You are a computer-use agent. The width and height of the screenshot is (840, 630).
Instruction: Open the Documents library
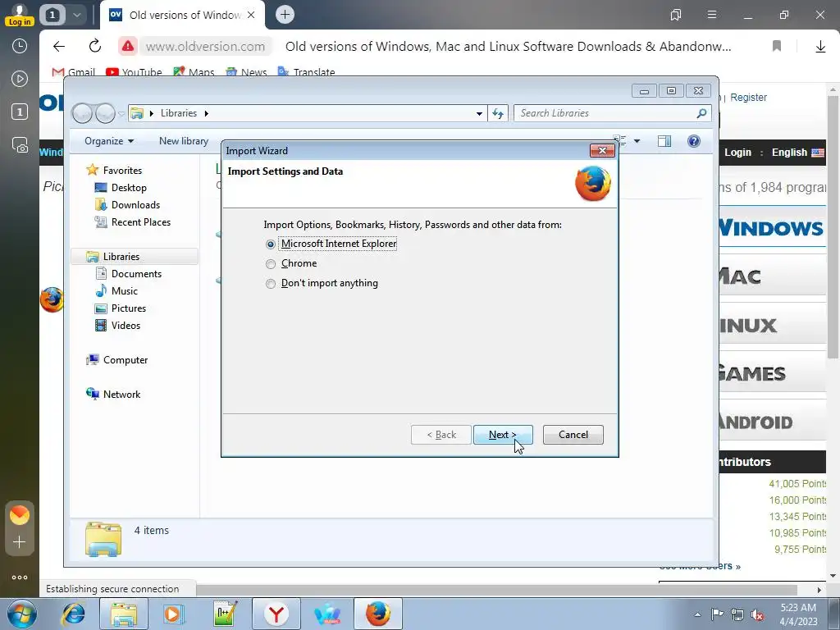tap(136, 274)
